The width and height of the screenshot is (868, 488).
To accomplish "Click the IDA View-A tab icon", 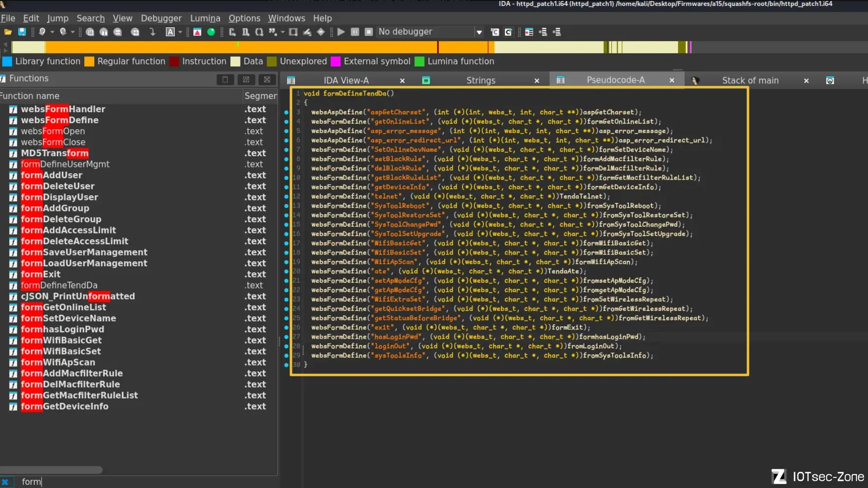I will click(x=291, y=80).
